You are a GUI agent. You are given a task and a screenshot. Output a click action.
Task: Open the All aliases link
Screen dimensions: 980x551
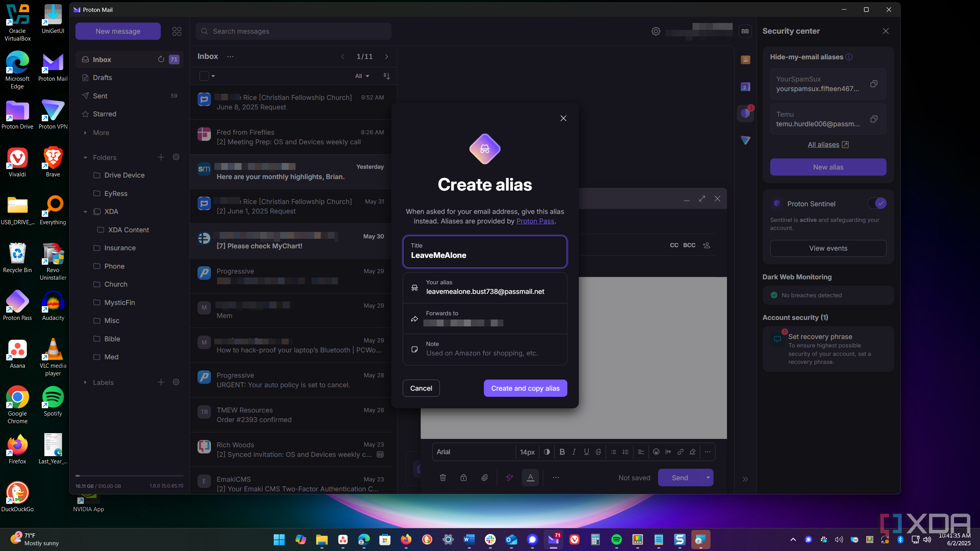828,145
